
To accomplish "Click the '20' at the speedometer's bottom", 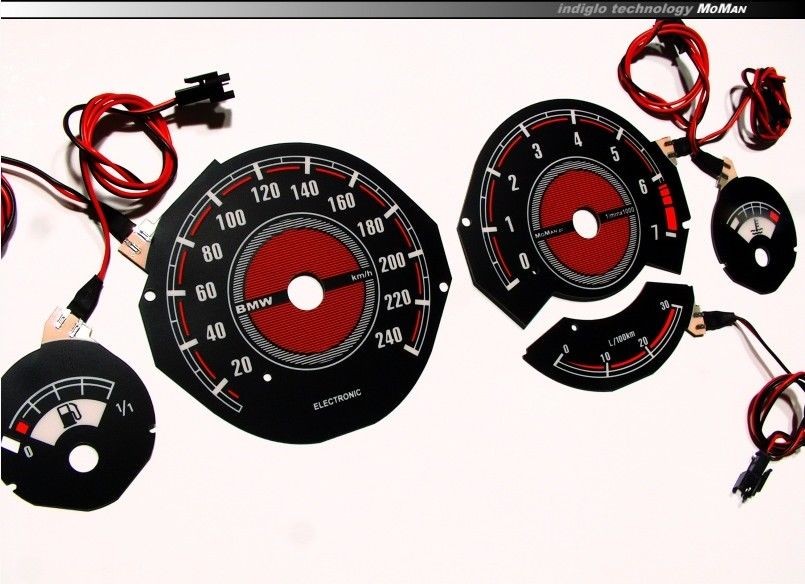I will tap(241, 365).
